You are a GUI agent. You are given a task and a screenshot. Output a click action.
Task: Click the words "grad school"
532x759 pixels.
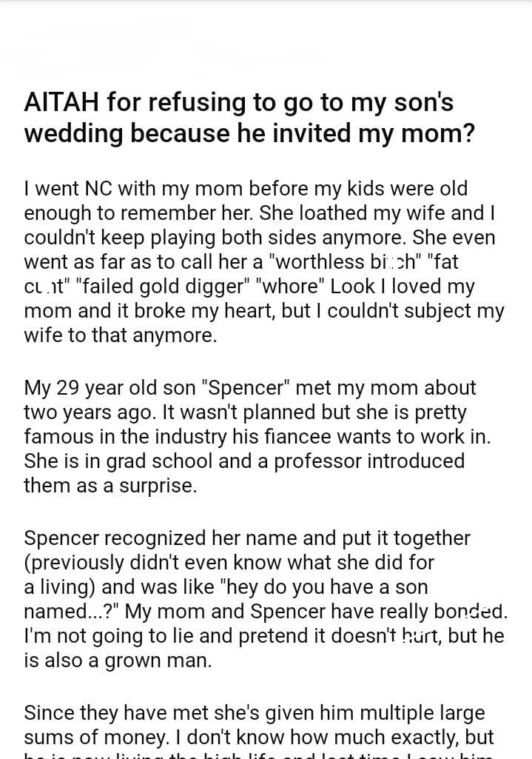click(160, 461)
